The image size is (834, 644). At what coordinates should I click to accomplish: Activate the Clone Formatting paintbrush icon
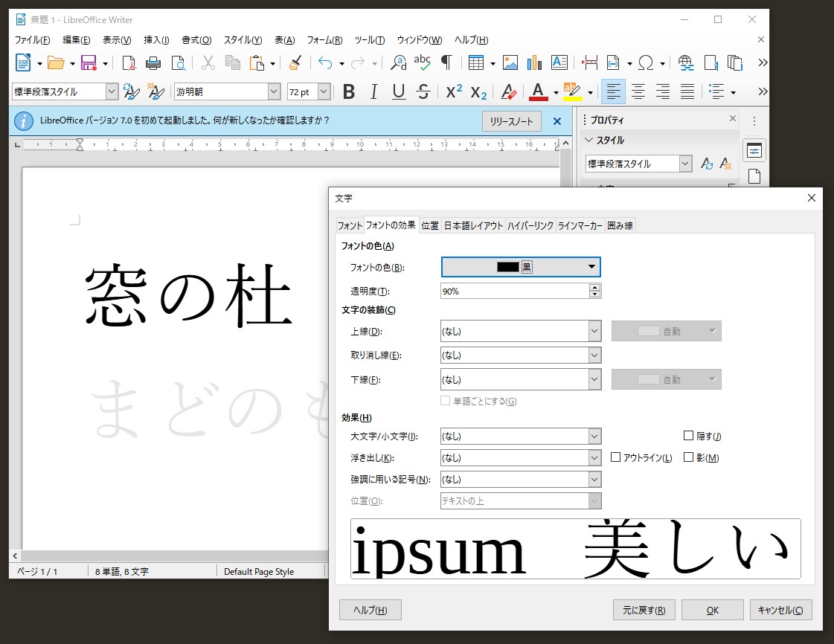pos(294,62)
